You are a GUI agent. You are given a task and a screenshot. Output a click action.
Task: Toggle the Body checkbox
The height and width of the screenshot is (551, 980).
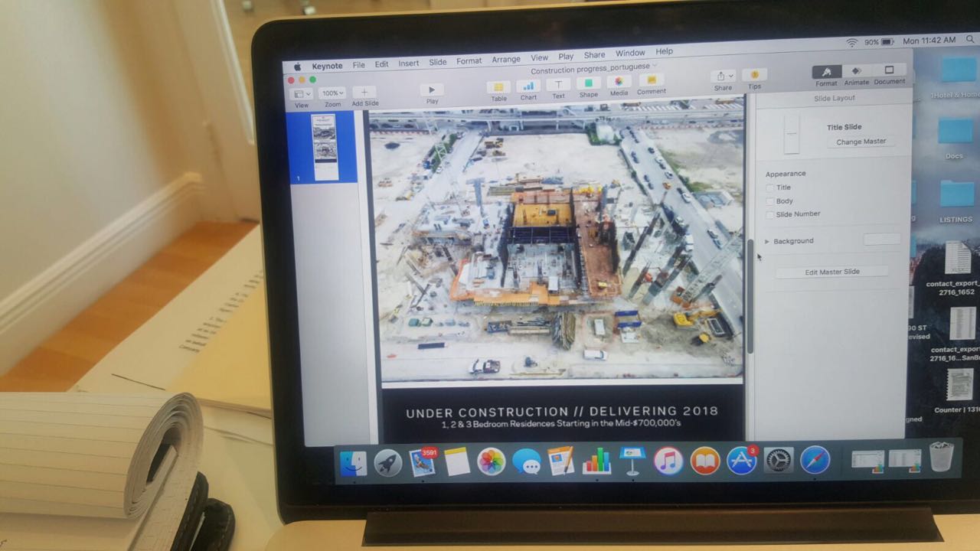click(x=770, y=201)
